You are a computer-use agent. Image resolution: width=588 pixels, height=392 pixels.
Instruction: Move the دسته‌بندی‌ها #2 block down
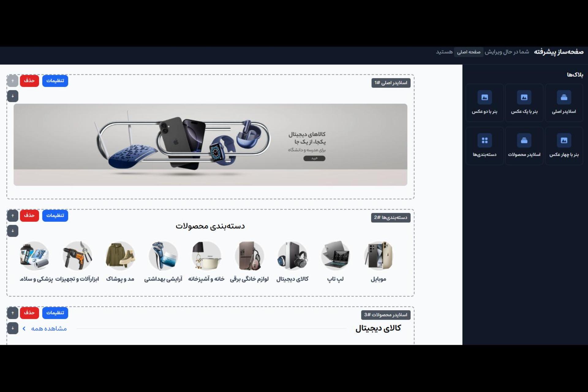(x=13, y=231)
